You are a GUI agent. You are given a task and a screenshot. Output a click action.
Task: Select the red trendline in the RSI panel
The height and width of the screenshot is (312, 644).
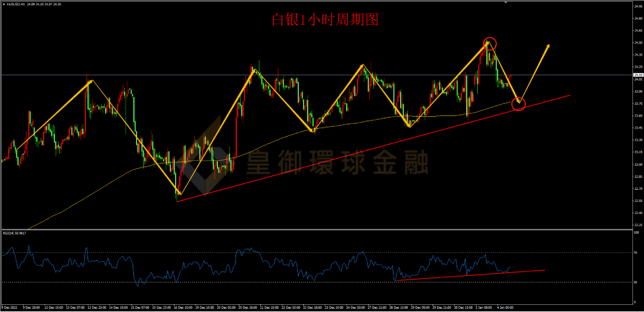470,275
